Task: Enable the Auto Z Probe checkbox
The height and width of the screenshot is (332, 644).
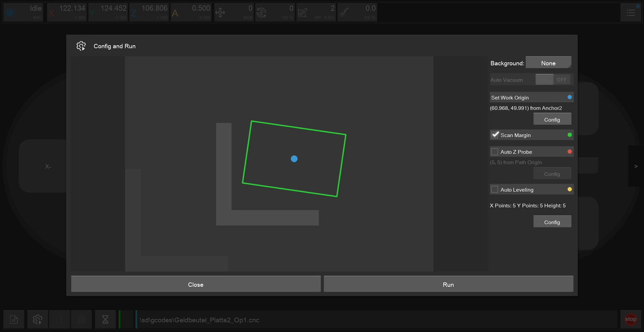Action: (495, 152)
